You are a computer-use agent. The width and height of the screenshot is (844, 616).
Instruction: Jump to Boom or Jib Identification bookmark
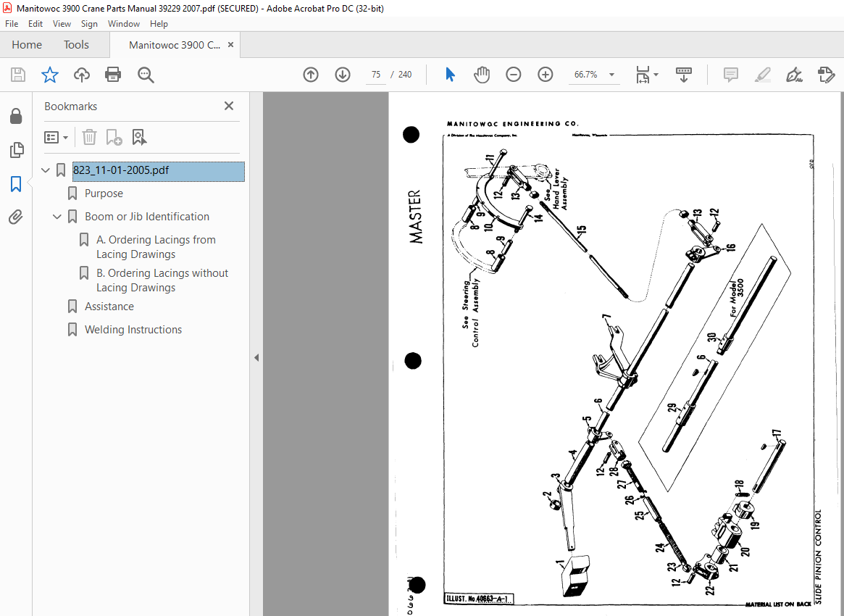tap(147, 217)
